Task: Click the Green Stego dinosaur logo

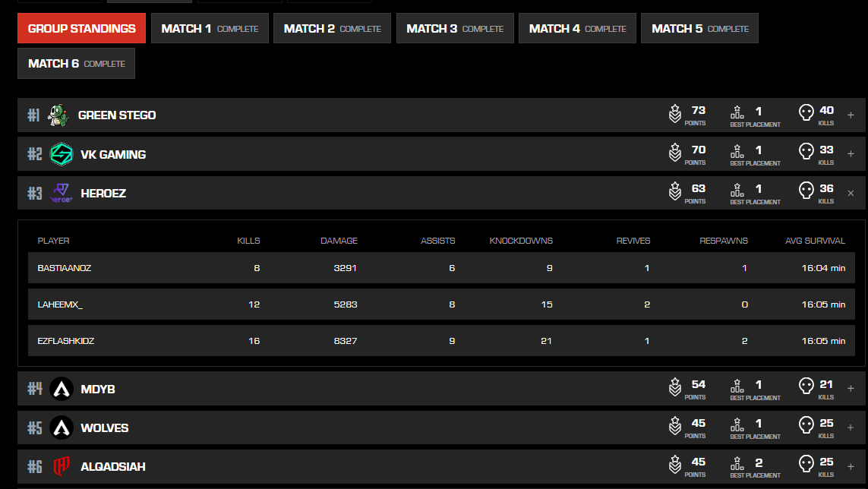Action: 58,115
